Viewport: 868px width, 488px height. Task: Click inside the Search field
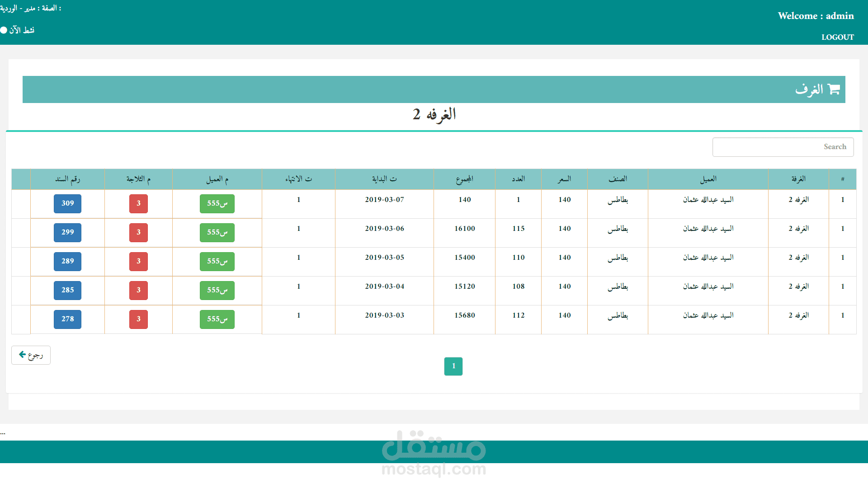tap(783, 147)
